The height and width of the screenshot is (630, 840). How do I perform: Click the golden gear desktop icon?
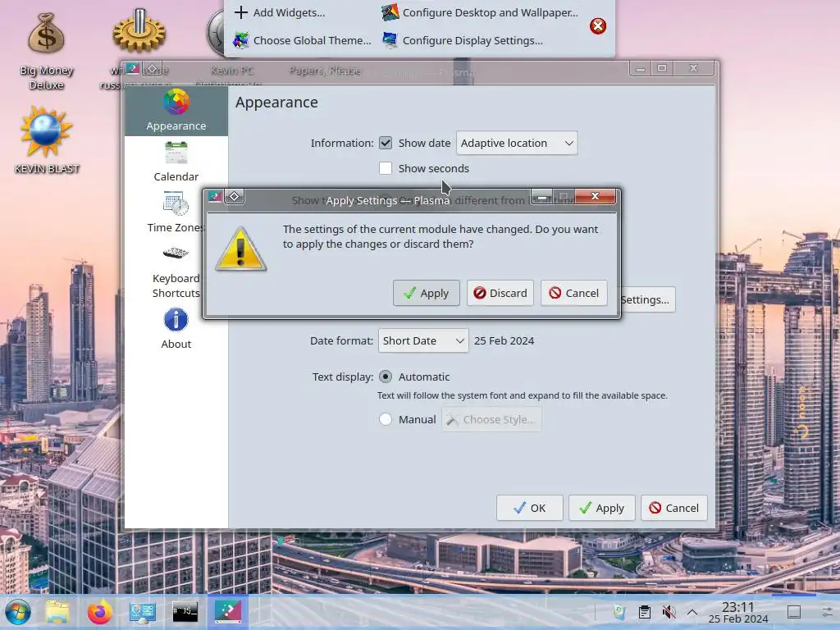[139, 31]
